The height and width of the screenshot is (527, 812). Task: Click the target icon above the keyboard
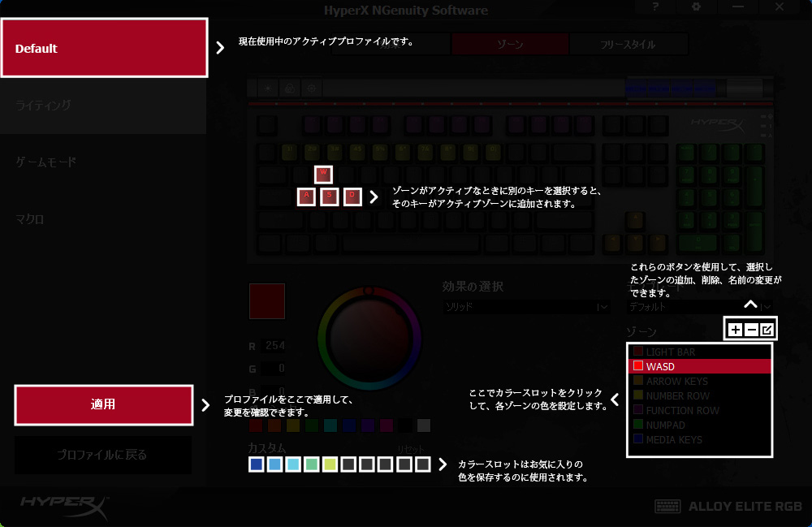click(311, 89)
